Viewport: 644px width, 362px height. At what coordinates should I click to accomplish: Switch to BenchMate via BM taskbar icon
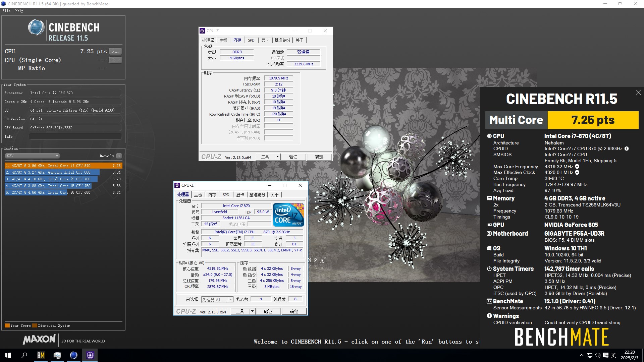41,355
